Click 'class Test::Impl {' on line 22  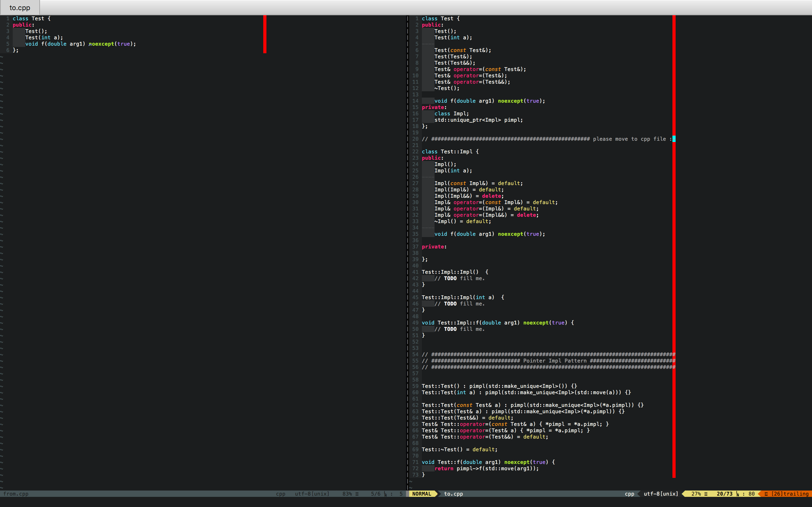click(x=450, y=151)
